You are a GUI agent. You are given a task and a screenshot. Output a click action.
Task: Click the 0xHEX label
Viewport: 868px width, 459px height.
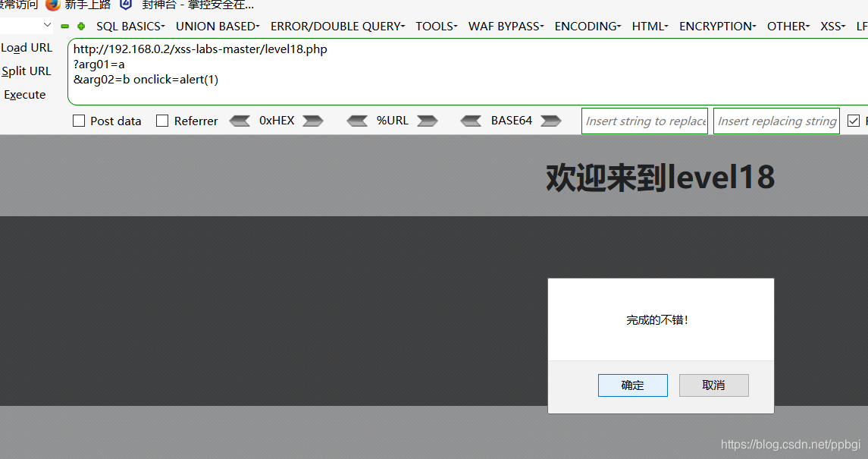coord(277,120)
